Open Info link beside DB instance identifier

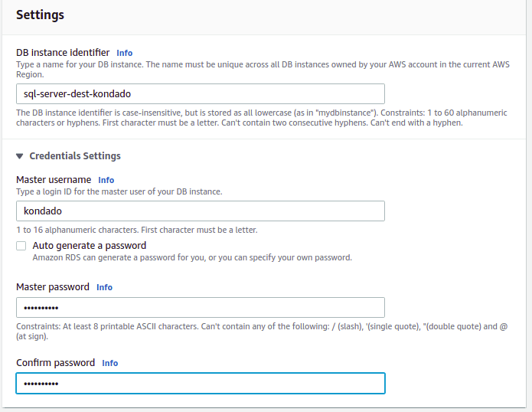(x=124, y=53)
